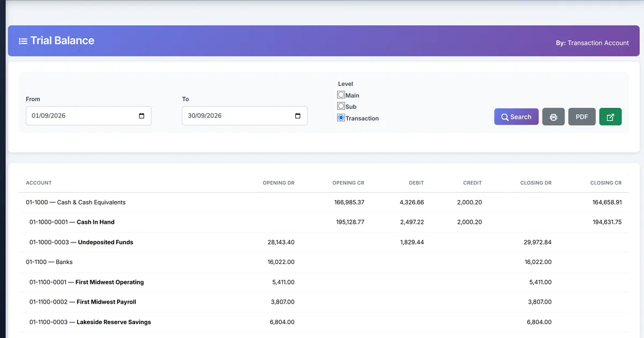This screenshot has height=338, width=644.
Task: Click the From date field 01/09/2026
Action: tap(89, 116)
